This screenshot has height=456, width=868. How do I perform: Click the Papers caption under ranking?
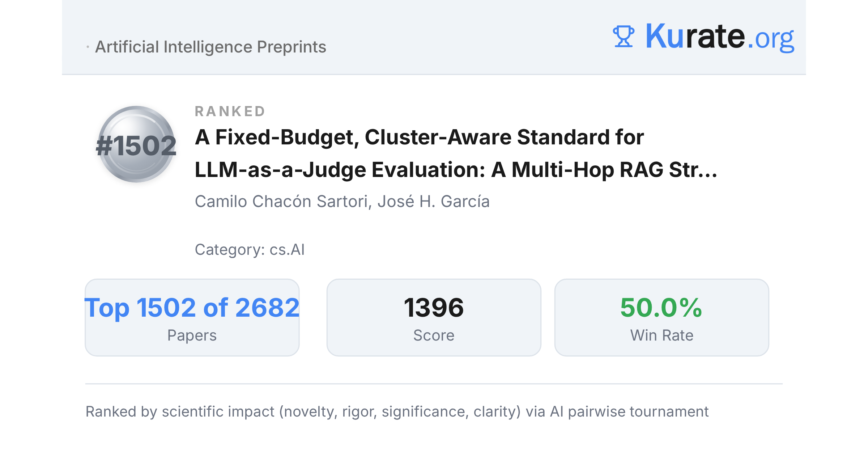(x=192, y=336)
